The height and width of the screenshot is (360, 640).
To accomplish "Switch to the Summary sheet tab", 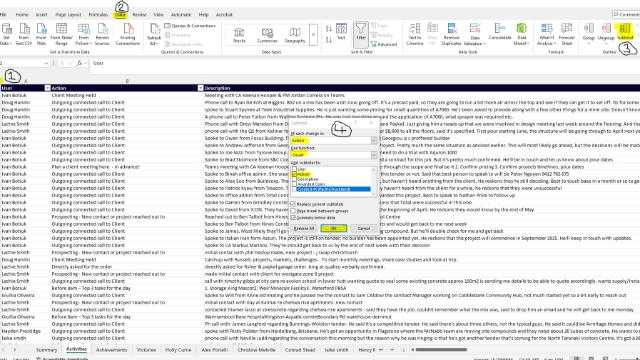I will click(x=47, y=350).
